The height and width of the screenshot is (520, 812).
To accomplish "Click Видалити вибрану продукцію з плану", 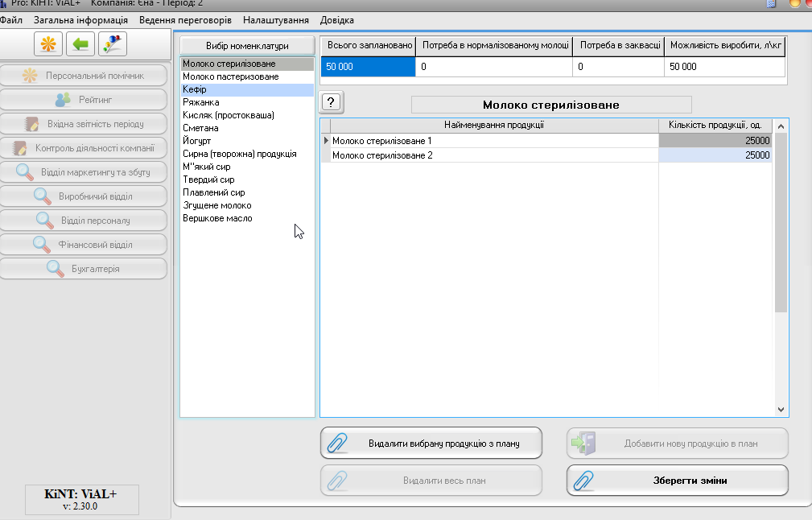I will (431, 444).
